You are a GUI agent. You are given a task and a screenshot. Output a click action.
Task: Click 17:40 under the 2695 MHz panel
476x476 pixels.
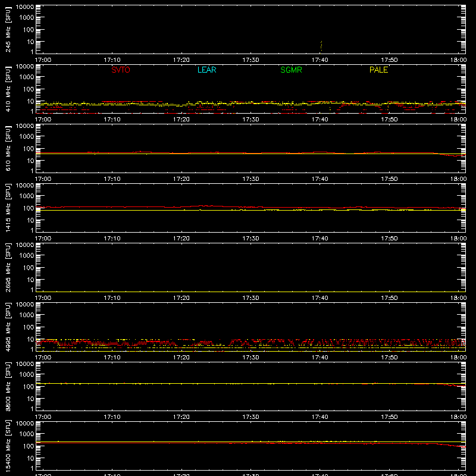320,298
